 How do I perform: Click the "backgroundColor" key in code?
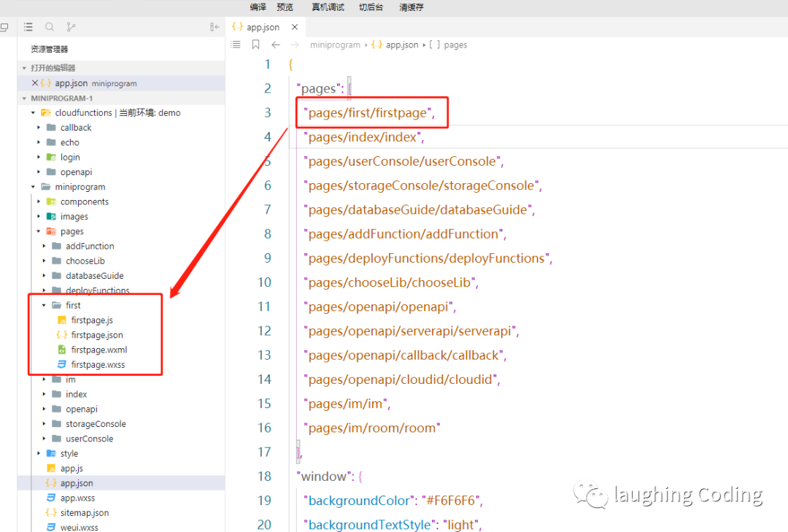[x=359, y=501]
